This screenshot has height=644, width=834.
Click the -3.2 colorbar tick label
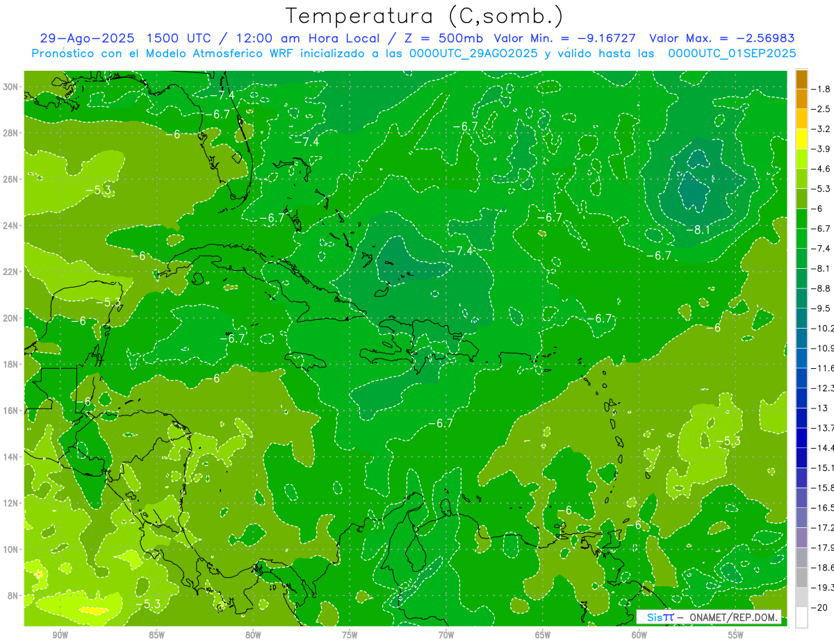click(821, 129)
